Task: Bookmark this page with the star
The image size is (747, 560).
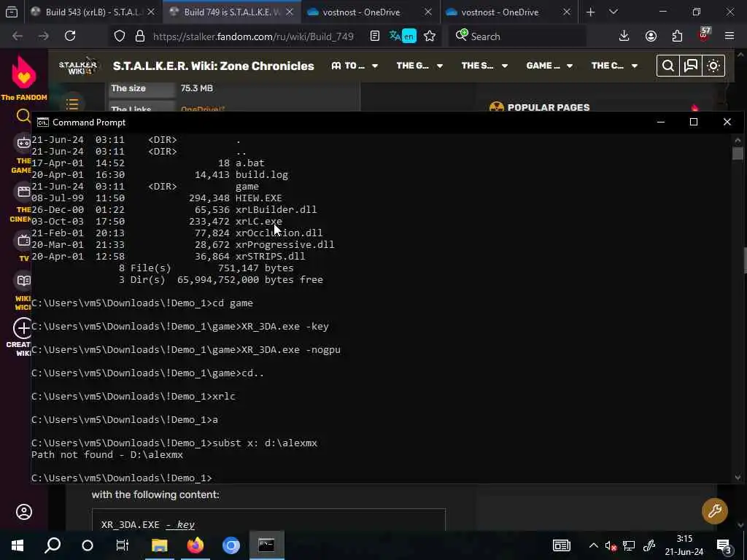Action: [430, 36]
